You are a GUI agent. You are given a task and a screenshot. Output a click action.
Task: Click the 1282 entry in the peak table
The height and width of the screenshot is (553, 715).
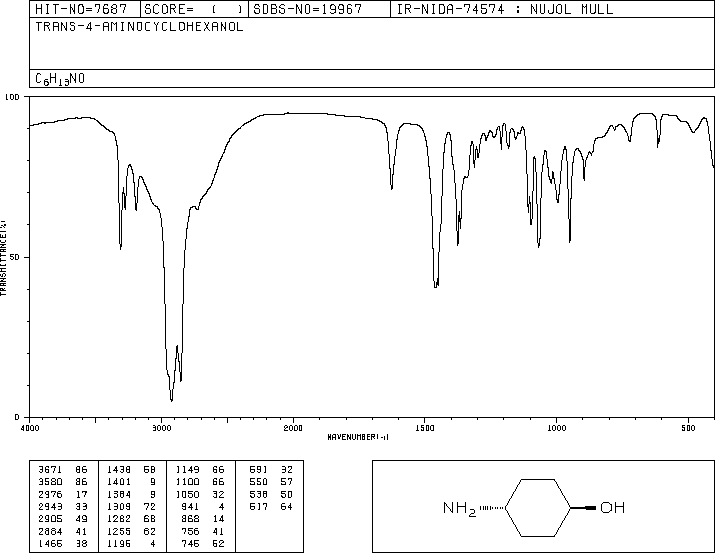coord(119,519)
